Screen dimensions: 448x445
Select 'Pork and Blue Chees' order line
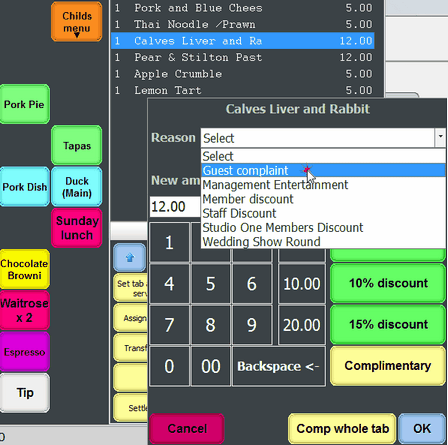pyautogui.click(x=243, y=8)
